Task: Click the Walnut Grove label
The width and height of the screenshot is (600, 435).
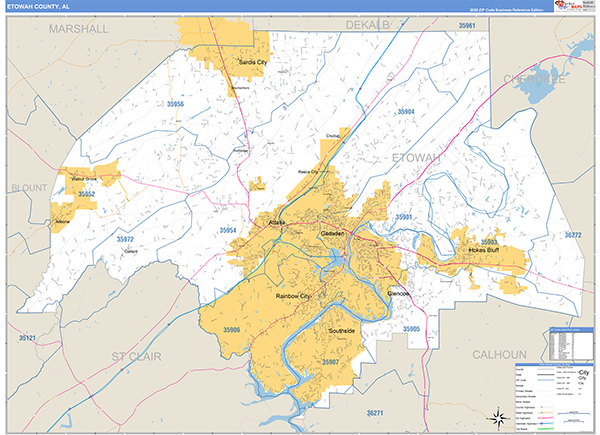Action: [84, 179]
